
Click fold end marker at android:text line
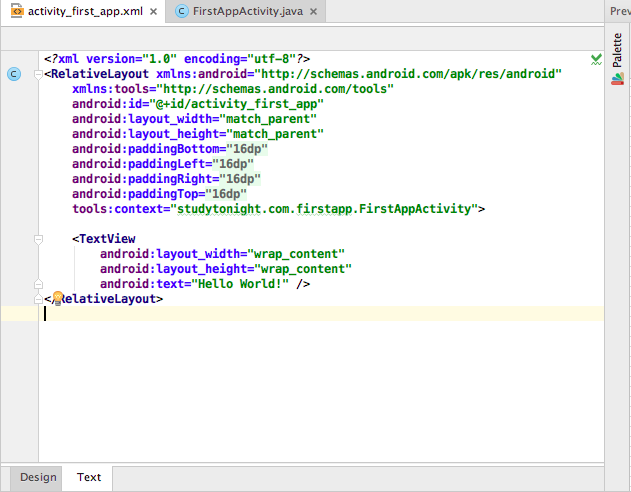(38, 284)
